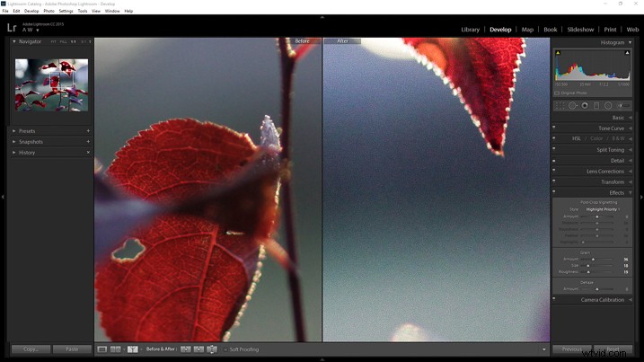Screen dimensions: 644x362
Task: Adjust the Grain Roughness slider
Action: (588, 272)
